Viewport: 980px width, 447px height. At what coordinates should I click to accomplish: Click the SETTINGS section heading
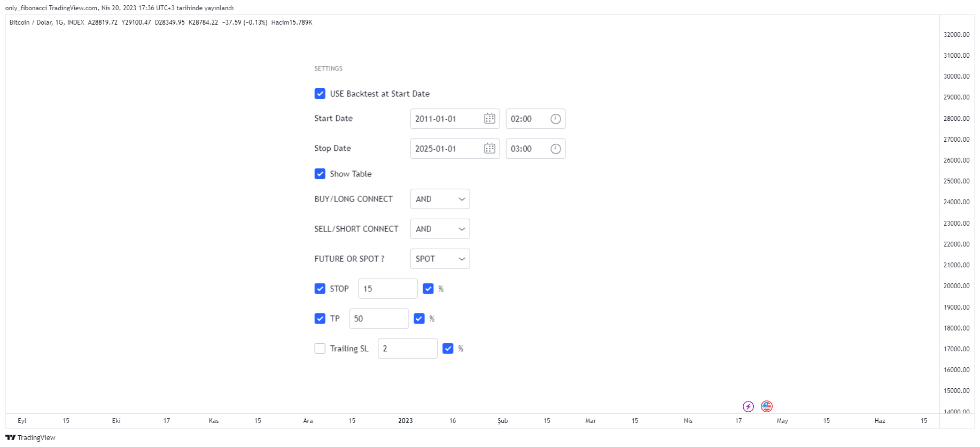(x=328, y=68)
